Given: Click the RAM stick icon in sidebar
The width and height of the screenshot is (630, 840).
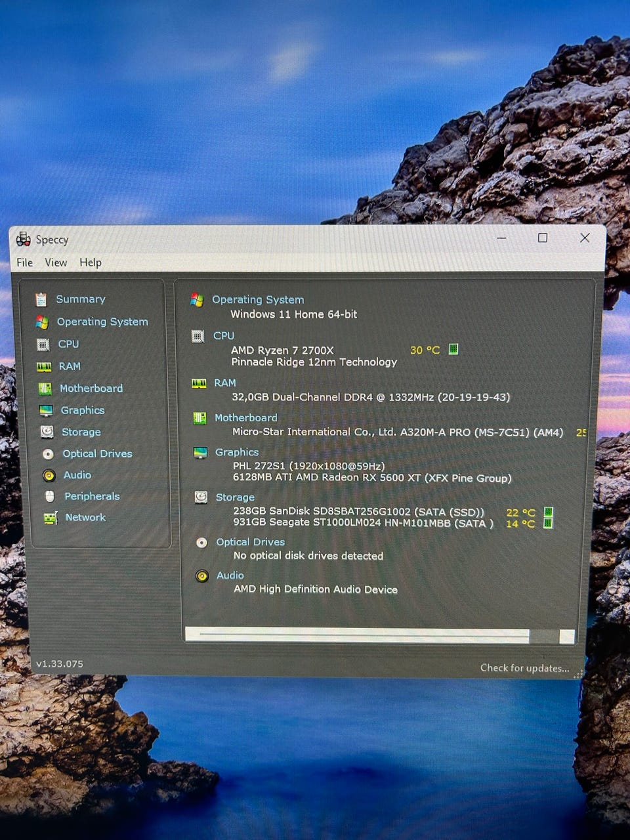Looking at the screenshot, I should point(44,367).
